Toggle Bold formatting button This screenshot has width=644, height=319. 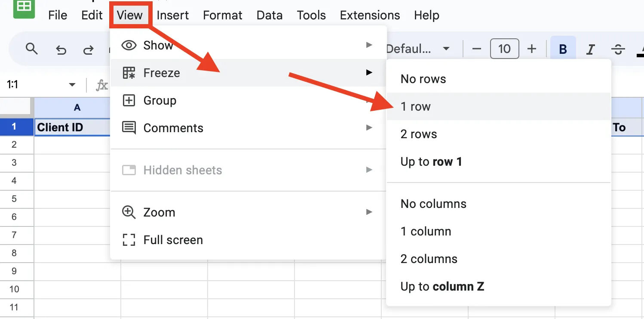563,49
